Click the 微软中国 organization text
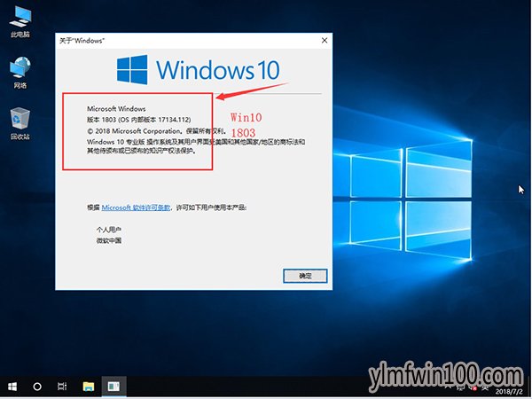Image resolution: width=532 pixels, height=399 pixels. (108, 240)
